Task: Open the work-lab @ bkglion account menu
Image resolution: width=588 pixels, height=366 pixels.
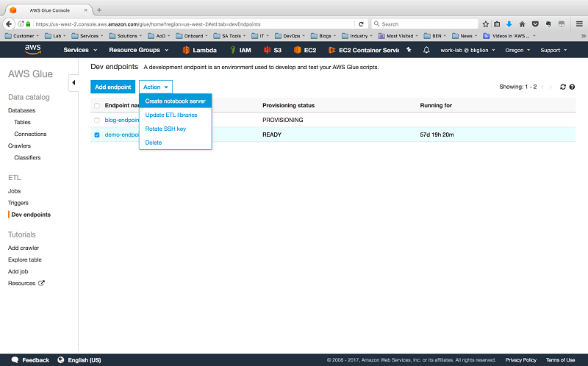Action: (467, 50)
